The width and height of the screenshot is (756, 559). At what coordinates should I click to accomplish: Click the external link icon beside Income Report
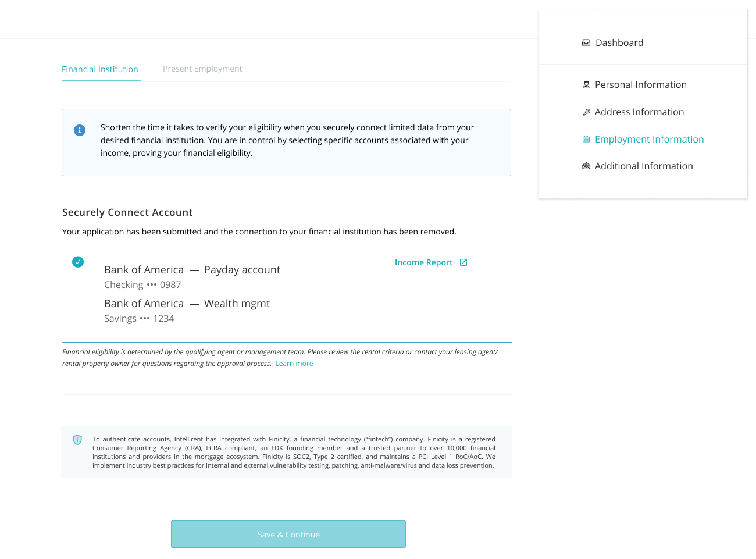pos(463,262)
